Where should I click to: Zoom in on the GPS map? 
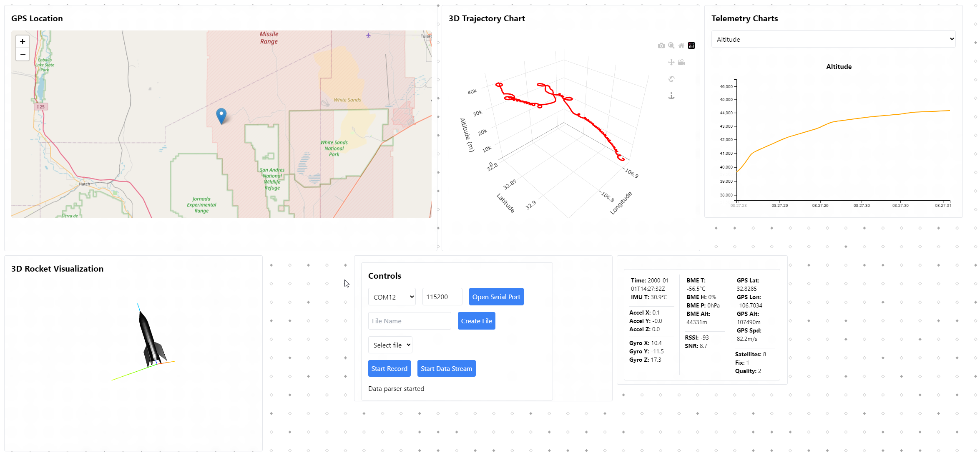[23, 42]
